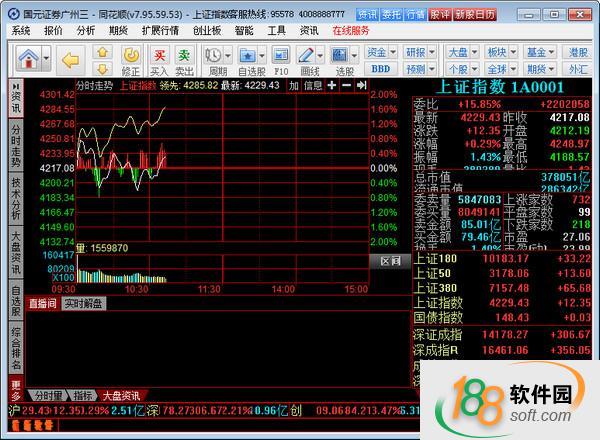Open the red 在线服务 menu
The width and height of the screenshot is (600, 440).
click(351, 31)
